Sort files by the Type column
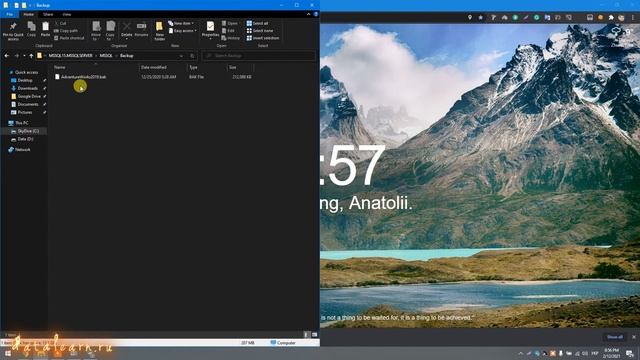The image size is (640, 360). 193,67
